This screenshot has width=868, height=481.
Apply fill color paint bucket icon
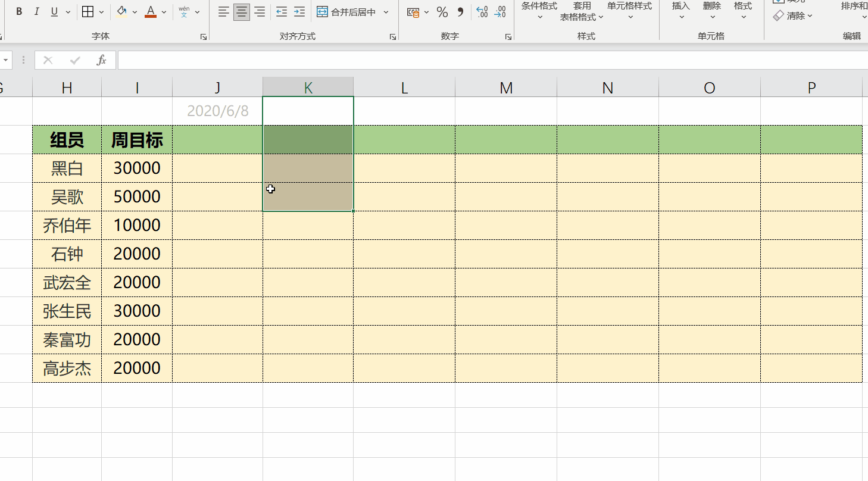coord(122,12)
